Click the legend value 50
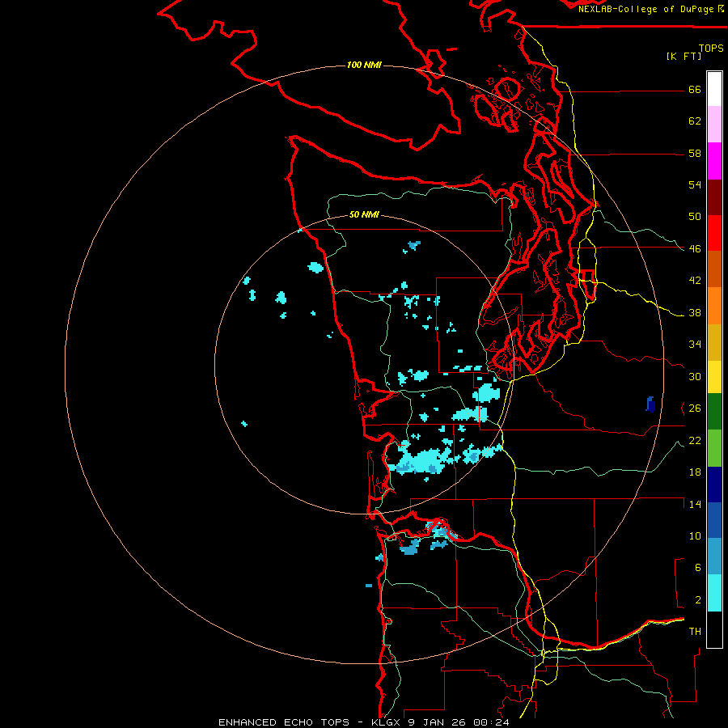 click(x=695, y=217)
